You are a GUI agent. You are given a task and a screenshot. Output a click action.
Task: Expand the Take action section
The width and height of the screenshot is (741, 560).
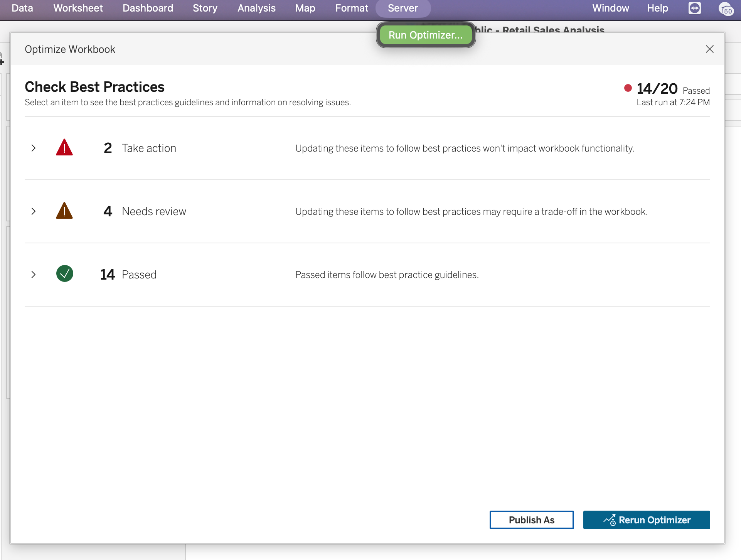click(34, 148)
